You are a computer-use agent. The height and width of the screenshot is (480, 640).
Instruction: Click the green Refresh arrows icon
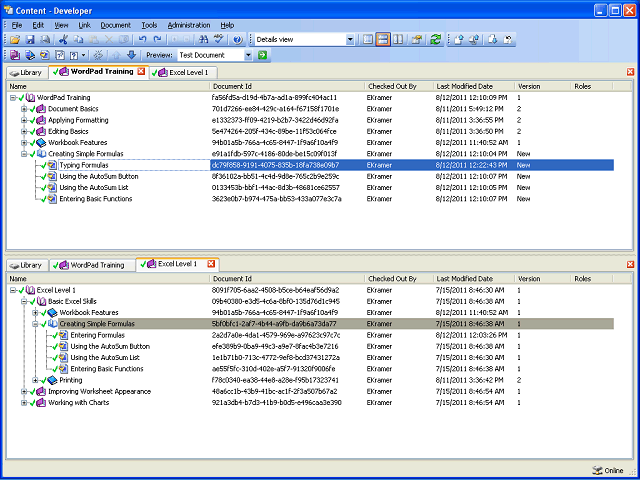pyautogui.click(x=436, y=40)
